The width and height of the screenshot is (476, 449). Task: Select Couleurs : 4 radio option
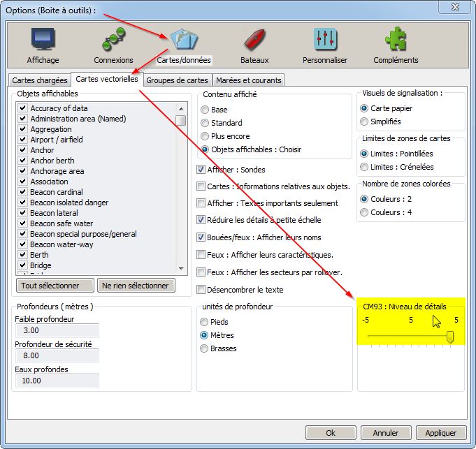tap(364, 212)
